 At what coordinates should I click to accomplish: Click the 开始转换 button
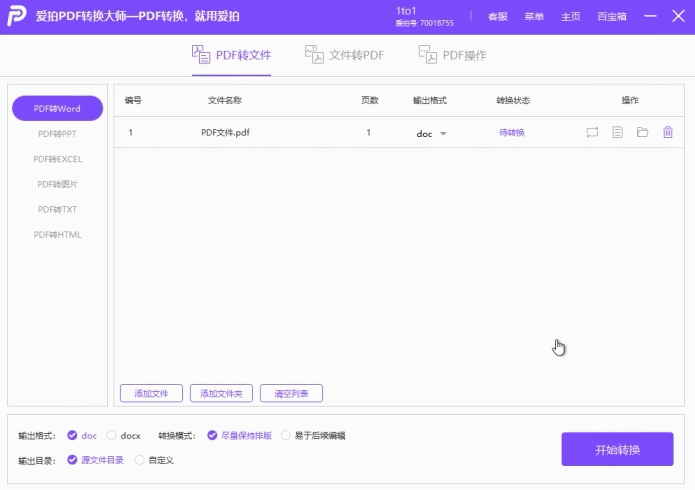tap(617, 449)
